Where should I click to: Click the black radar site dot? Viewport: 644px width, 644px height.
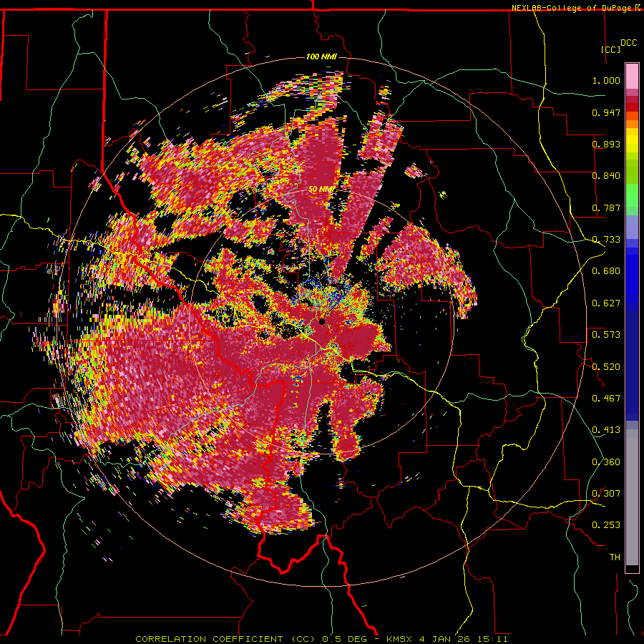click(321, 321)
